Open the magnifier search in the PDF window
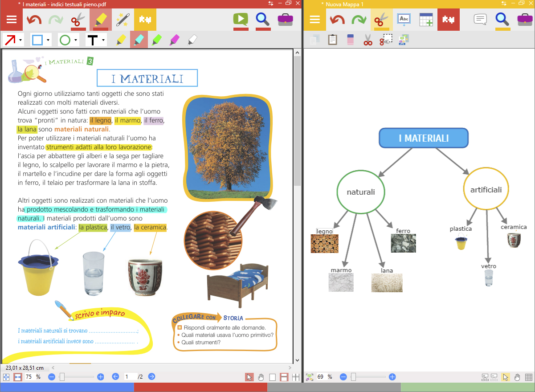Viewport: 535px width, 392px height. point(263,20)
